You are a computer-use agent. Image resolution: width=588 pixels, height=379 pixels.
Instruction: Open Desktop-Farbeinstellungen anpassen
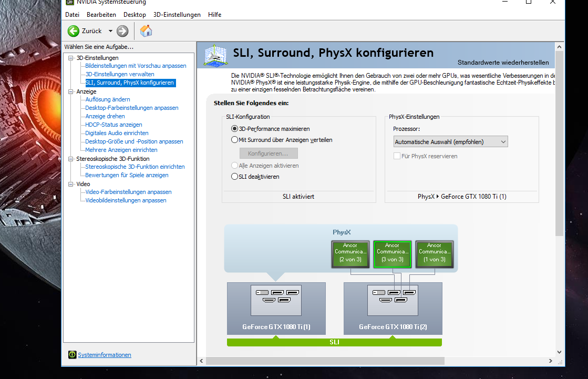[131, 108]
